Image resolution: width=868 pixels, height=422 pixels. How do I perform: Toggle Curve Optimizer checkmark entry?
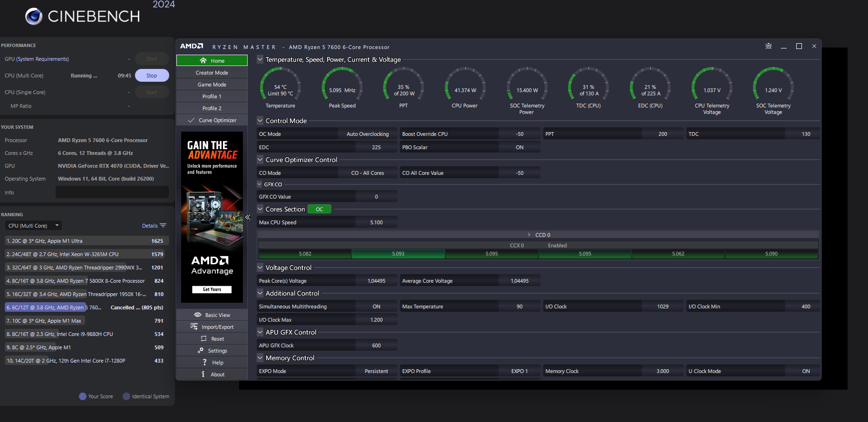coord(212,120)
